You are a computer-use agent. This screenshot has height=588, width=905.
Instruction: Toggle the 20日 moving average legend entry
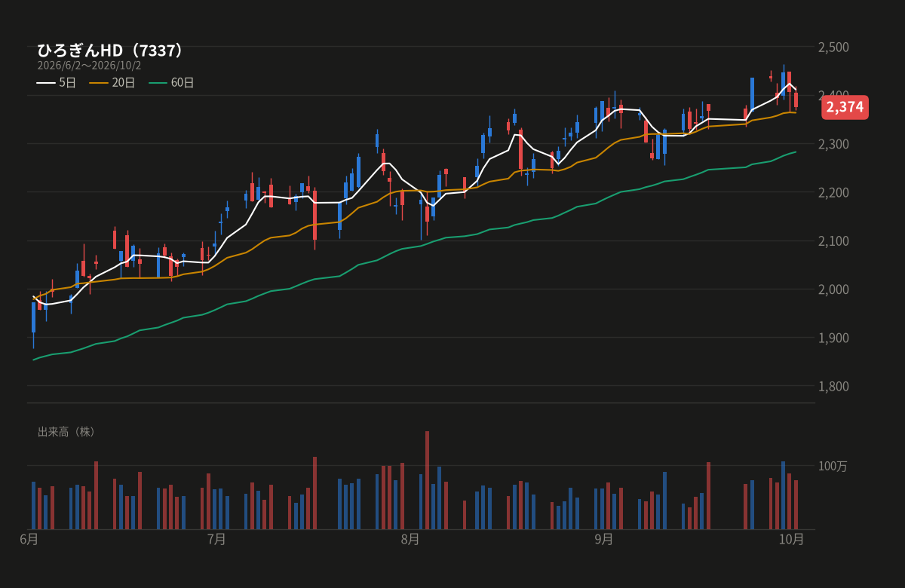pos(112,83)
